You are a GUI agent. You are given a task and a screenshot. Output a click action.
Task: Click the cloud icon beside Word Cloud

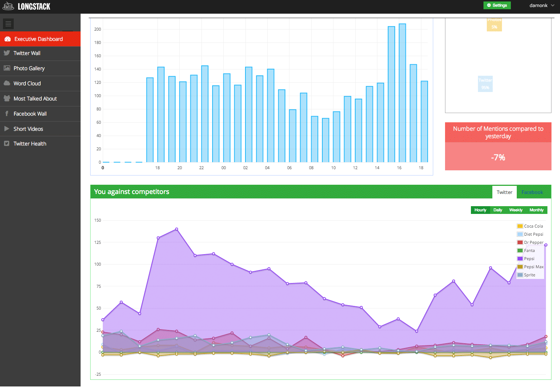coord(7,83)
